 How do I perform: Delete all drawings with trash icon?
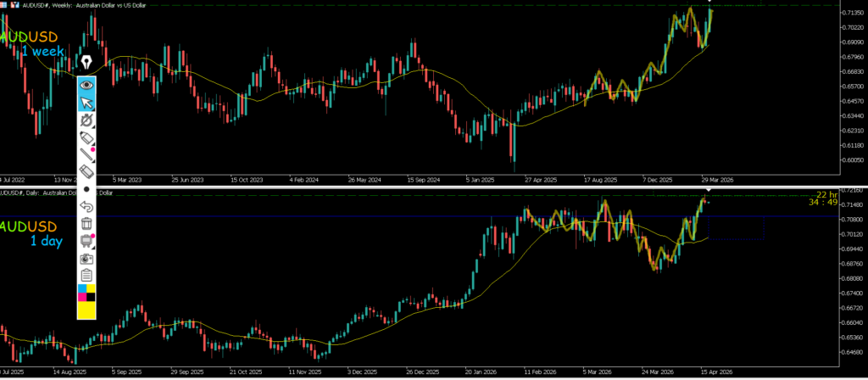click(x=86, y=223)
